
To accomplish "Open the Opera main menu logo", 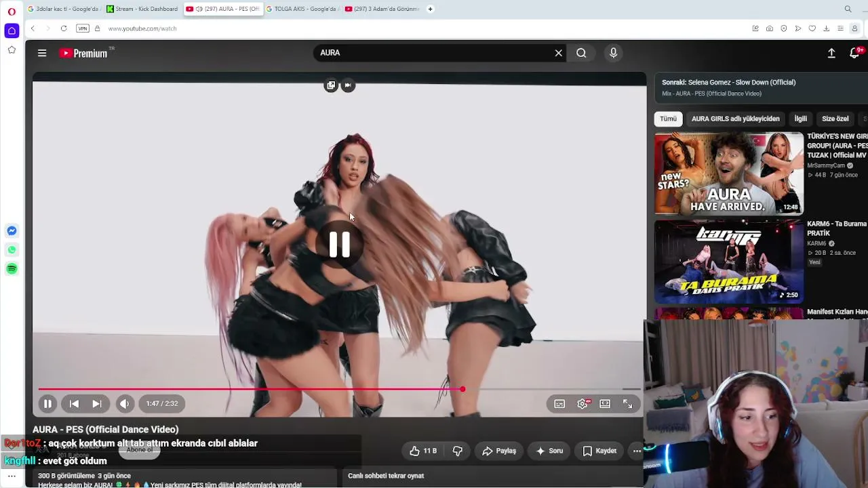I will tap(12, 12).
